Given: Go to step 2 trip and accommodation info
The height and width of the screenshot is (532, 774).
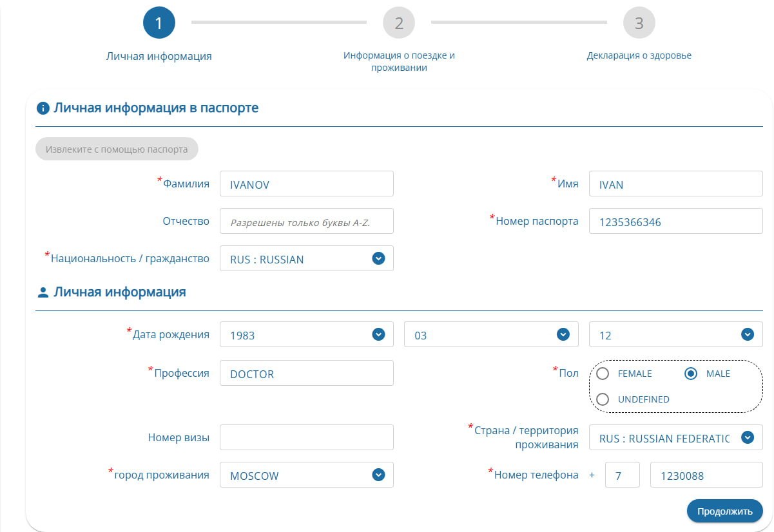Looking at the screenshot, I should (399, 24).
